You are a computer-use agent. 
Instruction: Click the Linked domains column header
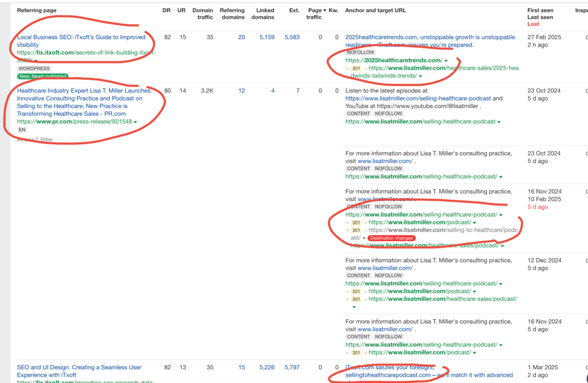coord(263,14)
